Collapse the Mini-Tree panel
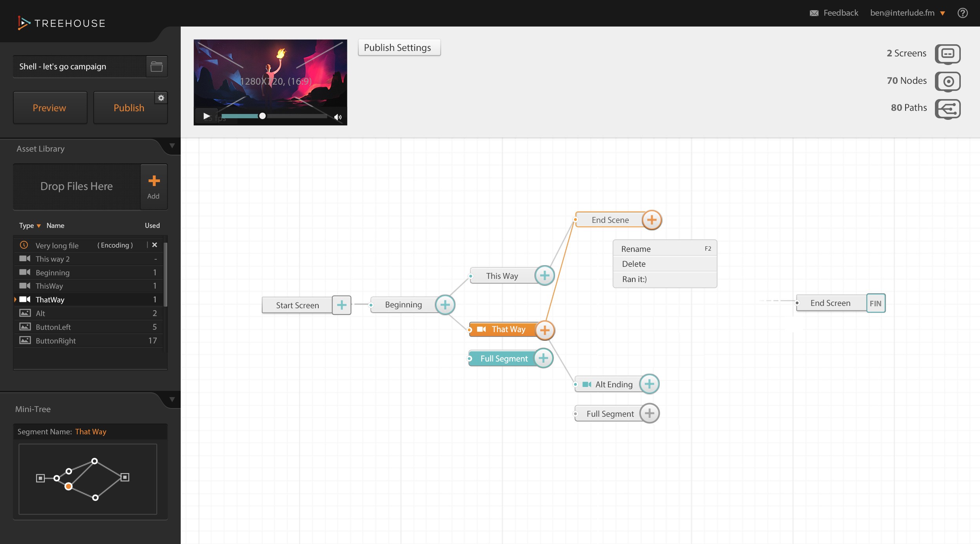This screenshot has height=544, width=980. click(172, 400)
